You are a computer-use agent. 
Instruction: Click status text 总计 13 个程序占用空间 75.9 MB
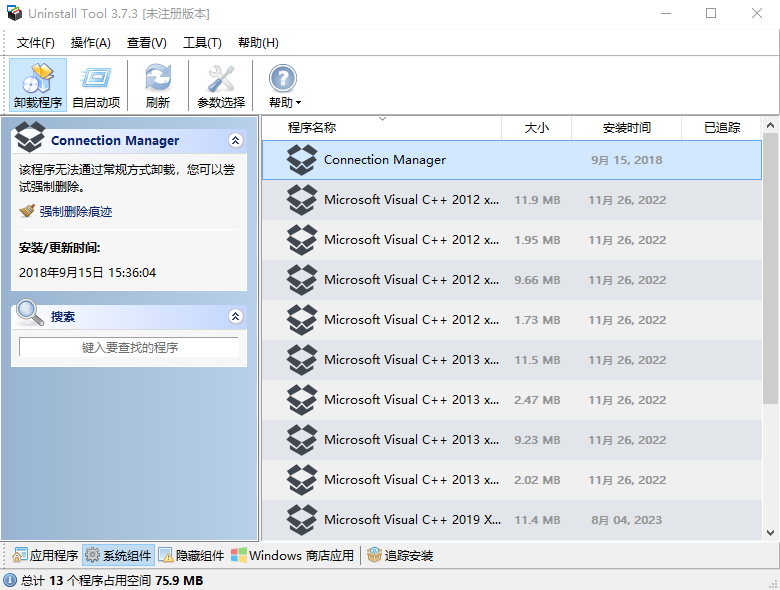(x=111, y=581)
